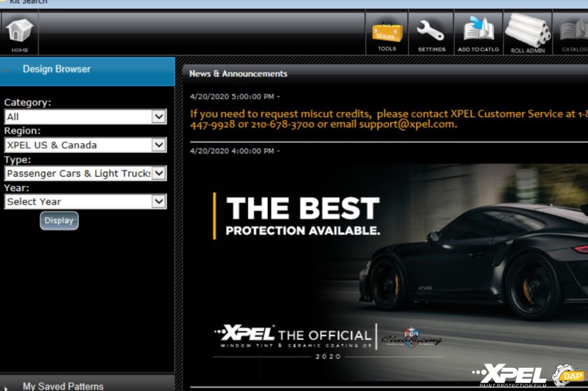Open the Catalog book icon
Image resolution: width=588 pixels, height=391 pixels.
573,33
